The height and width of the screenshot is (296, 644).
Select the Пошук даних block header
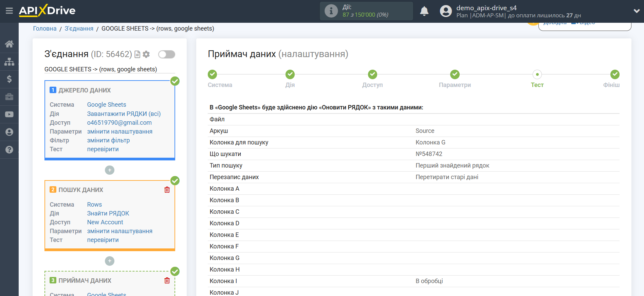81,190
